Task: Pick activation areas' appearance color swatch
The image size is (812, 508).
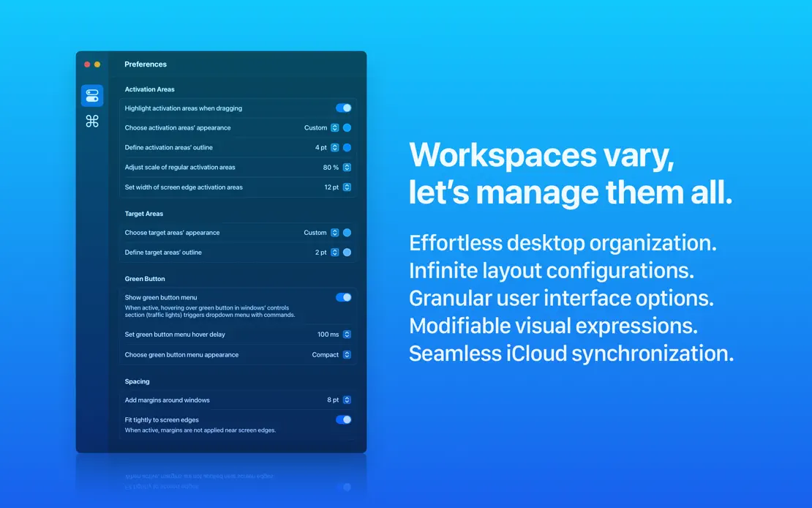Action: point(347,127)
